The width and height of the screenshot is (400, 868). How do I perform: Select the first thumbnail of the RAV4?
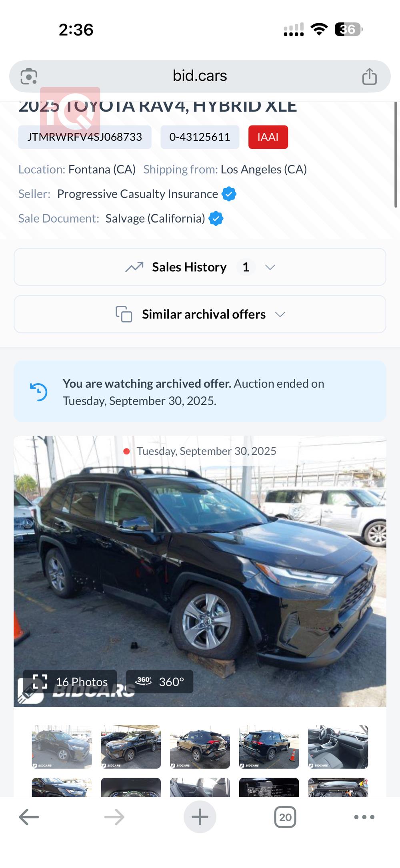tap(62, 747)
